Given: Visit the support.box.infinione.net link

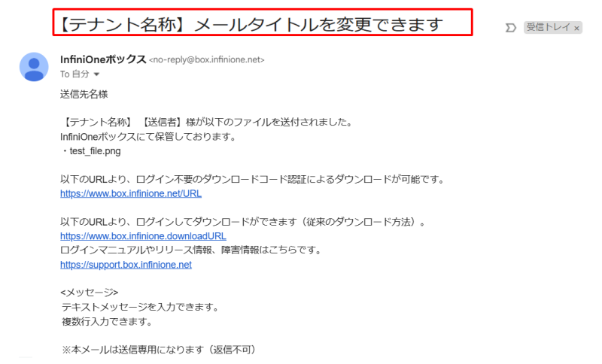Looking at the screenshot, I should tap(126, 265).
